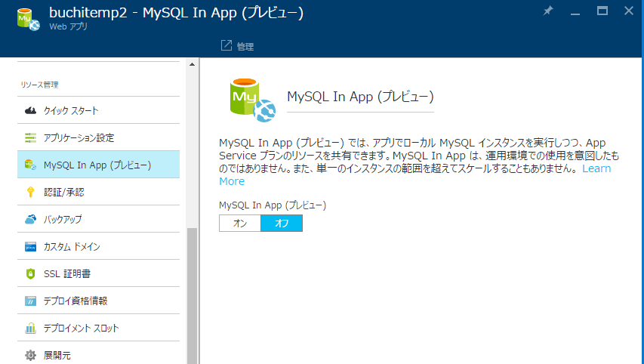Open デプロイメント スロット menu item
Screen dimensions: 644x364
pos(99,328)
